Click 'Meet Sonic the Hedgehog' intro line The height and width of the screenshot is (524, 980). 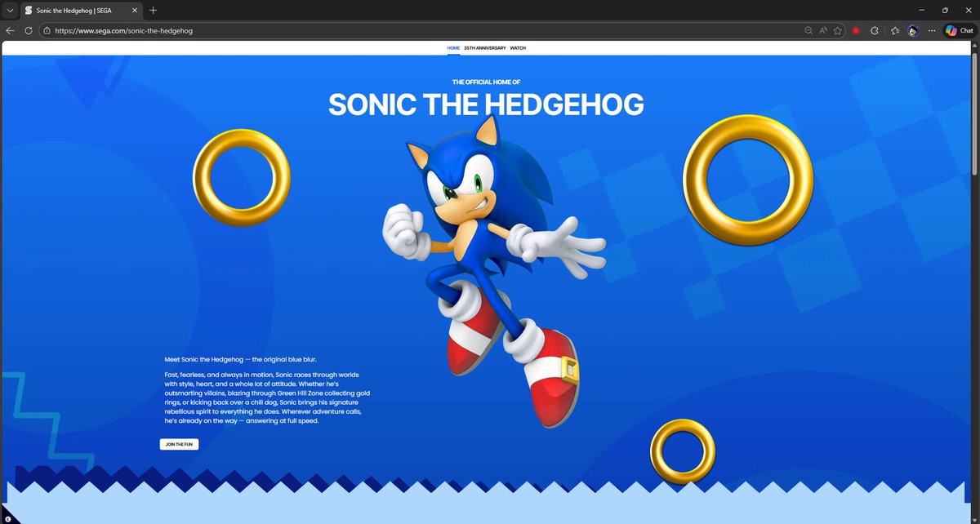[240, 359]
